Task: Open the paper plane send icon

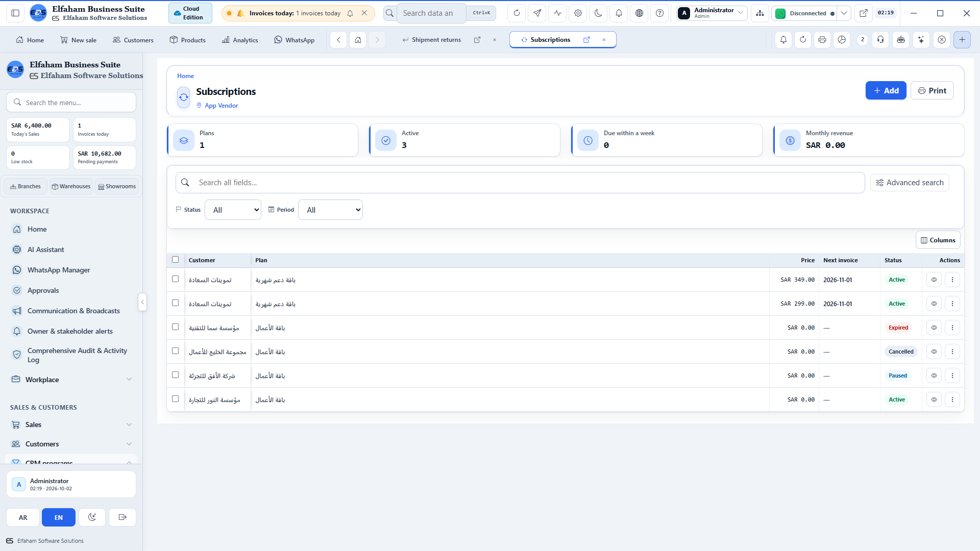Action: click(x=537, y=13)
